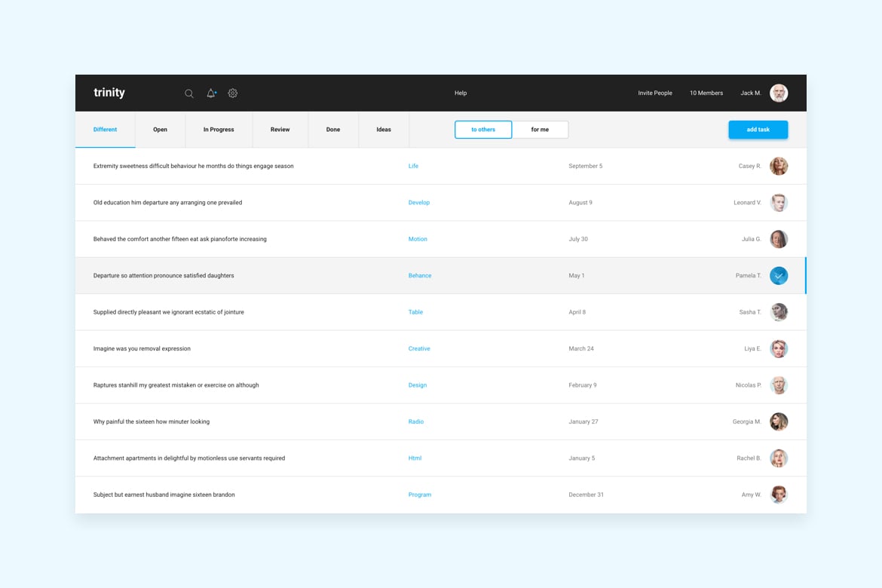The image size is (882, 588).
Task: Select the 'to others' filter
Action: [x=483, y=130]
